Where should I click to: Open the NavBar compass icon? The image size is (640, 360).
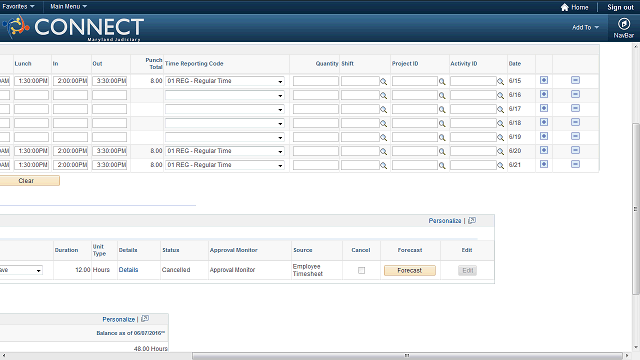pos(623,24)
